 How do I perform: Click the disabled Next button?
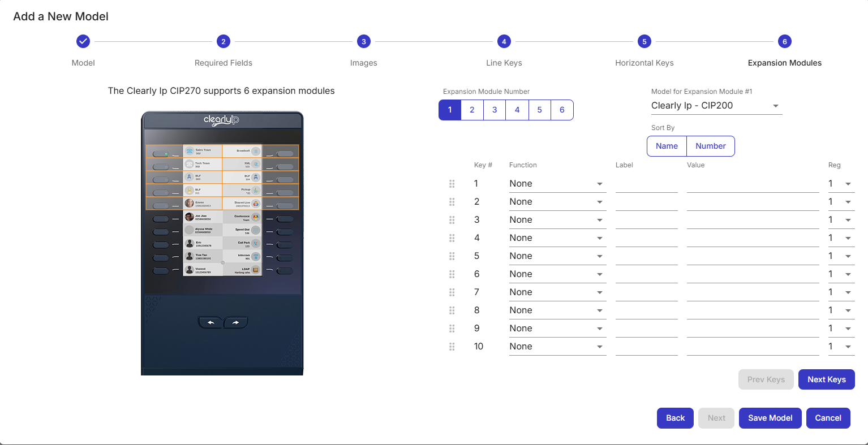point(716,418)
